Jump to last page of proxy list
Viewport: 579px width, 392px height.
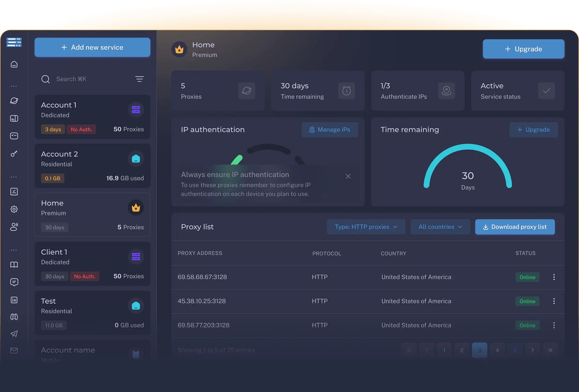pos(551,350)
